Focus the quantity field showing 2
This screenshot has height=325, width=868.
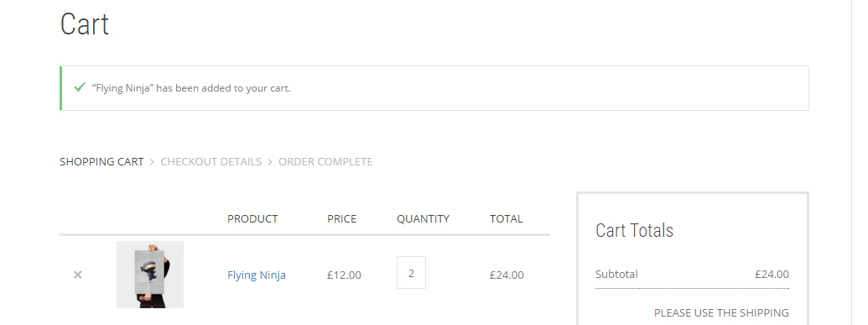(x=411, y=272)
